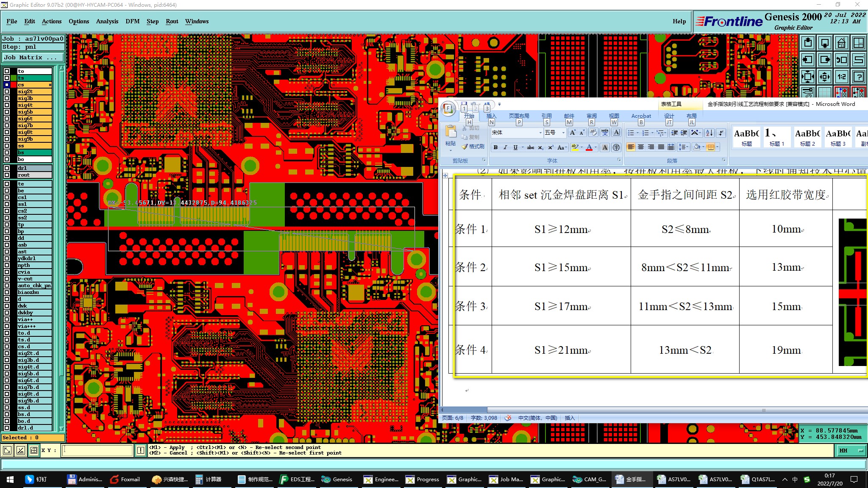Toggle visibility checkbox for layer sig2t
The width and height of the screenshot is (868, 488).
[7, 91]
